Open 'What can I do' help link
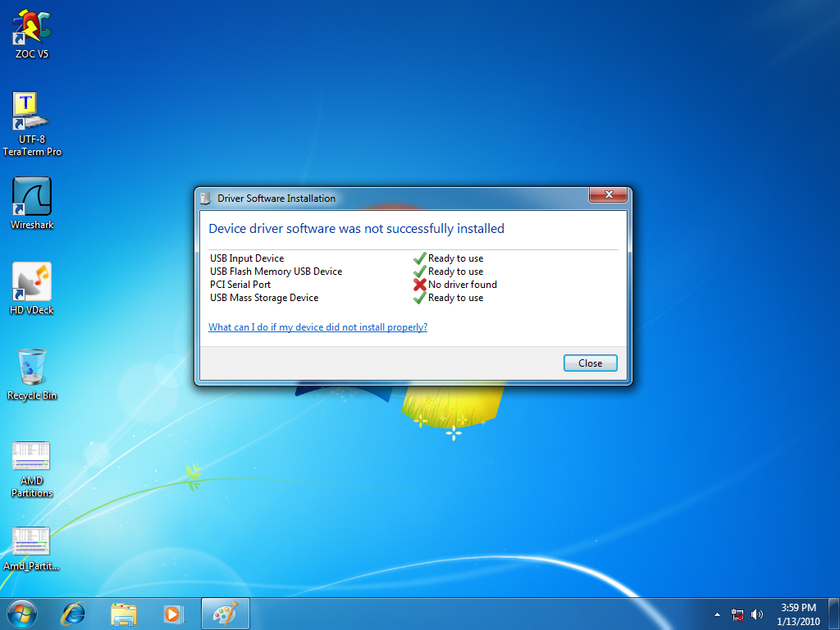 pyautogui.click(x=317, y=327)
